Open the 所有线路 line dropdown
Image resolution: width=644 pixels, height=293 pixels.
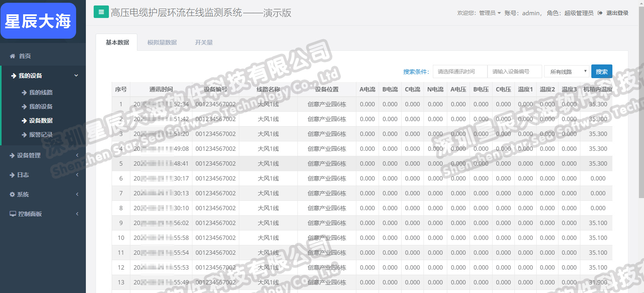click(x=566, y=71)
